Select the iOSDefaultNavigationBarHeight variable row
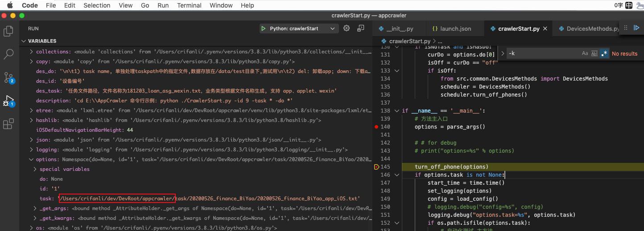The width and height of the screenshot is (644, 231). (195, 130)
